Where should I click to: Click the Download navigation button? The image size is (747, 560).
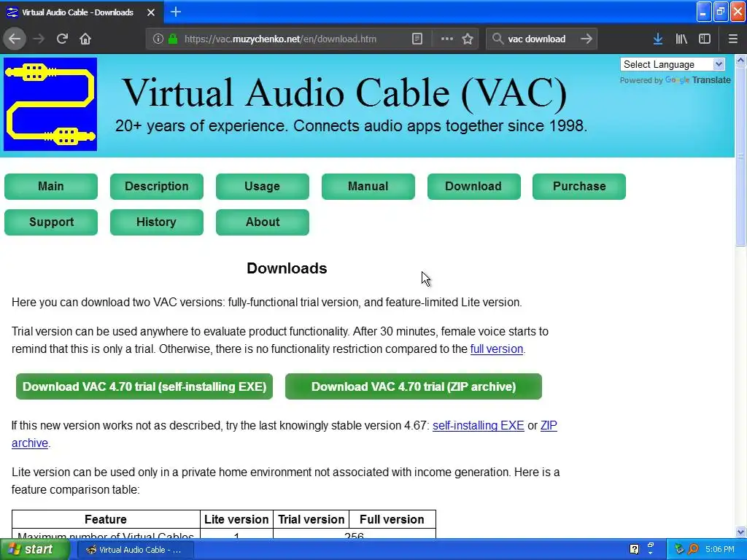[474, 186]
